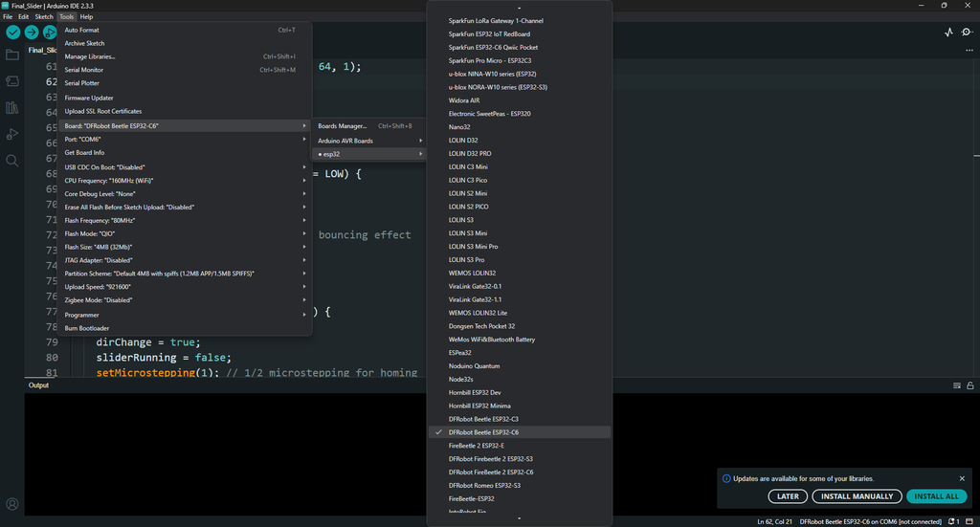Choose Serial Monitor in Tools menu
Image resolution: width=980 pixels, height=527 pixels.
click(x=185, y=70)
